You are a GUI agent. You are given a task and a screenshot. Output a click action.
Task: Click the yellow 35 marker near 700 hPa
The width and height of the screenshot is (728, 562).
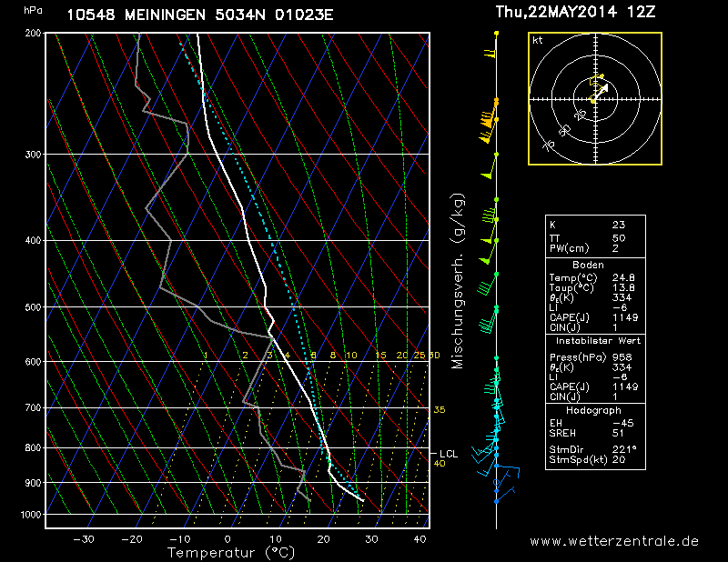[439, 410]
